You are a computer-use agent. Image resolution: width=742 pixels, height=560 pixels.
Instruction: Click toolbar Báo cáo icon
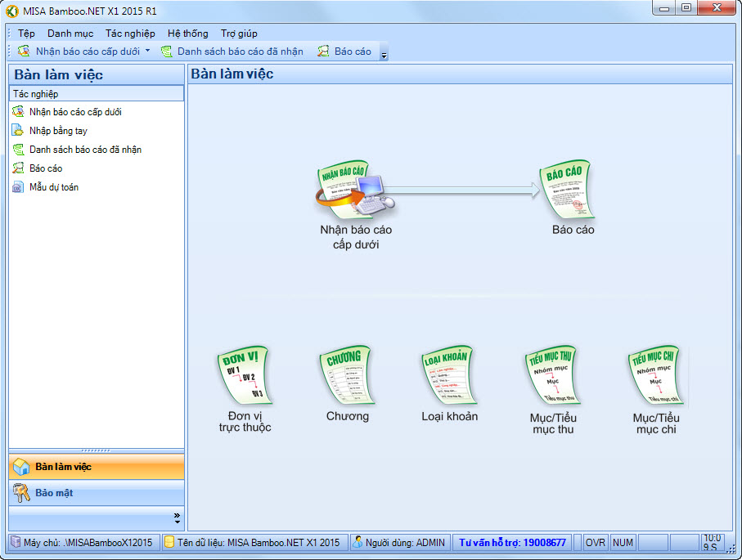coord(323,51)
